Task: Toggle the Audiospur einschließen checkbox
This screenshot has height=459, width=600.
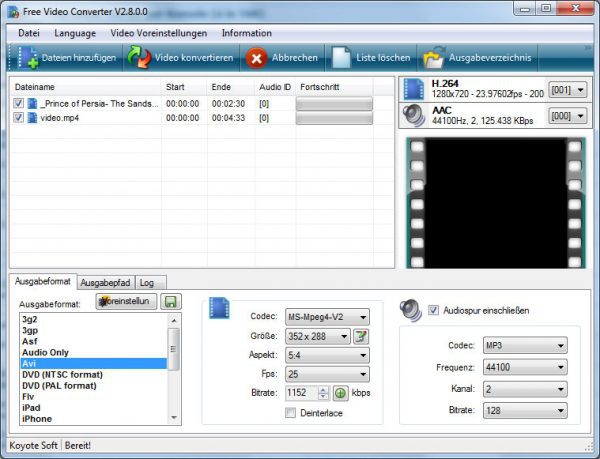Action: point(433,310)
